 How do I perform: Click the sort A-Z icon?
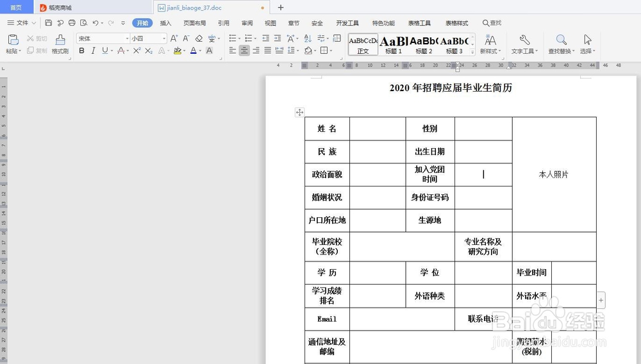(308, 38)
